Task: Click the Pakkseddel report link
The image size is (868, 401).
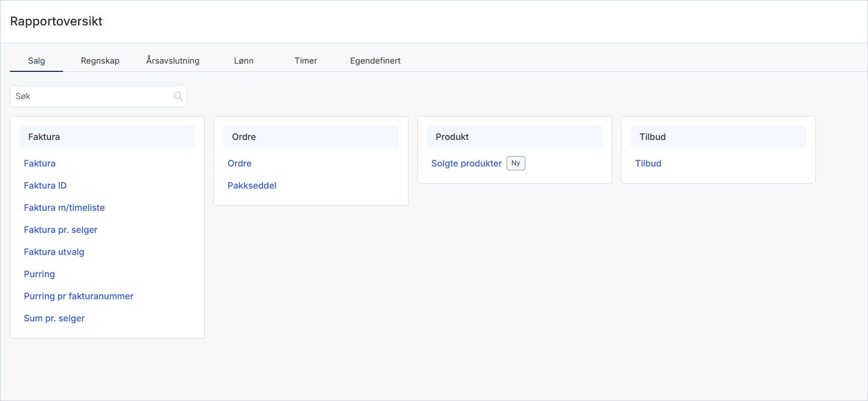Action: (x=252, y=186)
